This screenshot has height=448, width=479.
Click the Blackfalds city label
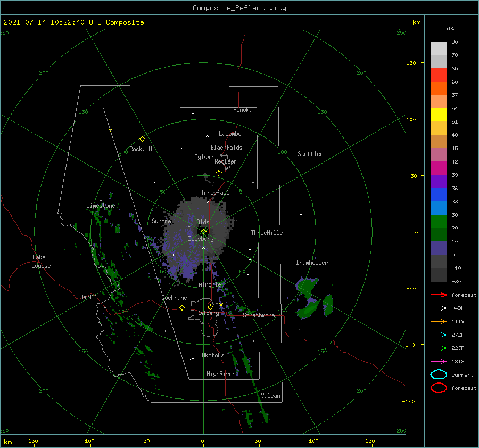(x=226, y=148)
